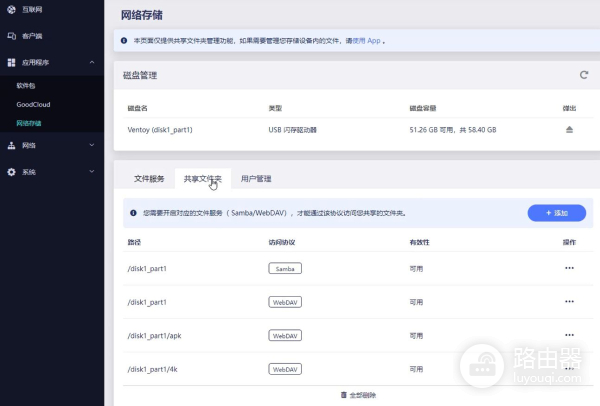Click the info icon in Samba/WebDAV notice
The width and height of the screenshot is (600, 406).
133,213
